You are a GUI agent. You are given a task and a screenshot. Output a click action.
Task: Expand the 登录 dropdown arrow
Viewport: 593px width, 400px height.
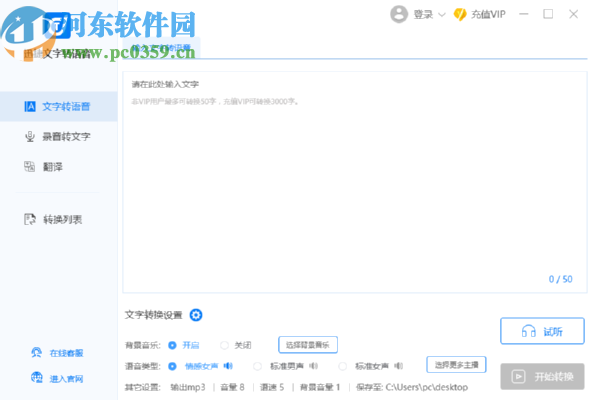442,15
